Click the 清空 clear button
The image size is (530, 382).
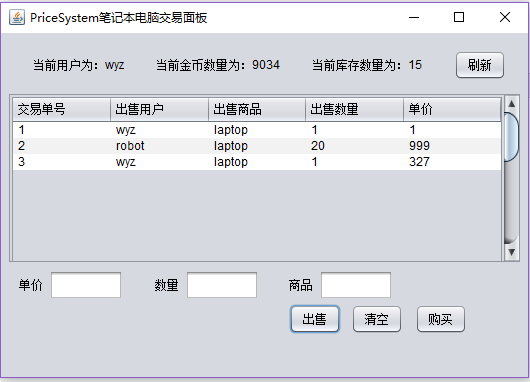click(x=377, y=319)
